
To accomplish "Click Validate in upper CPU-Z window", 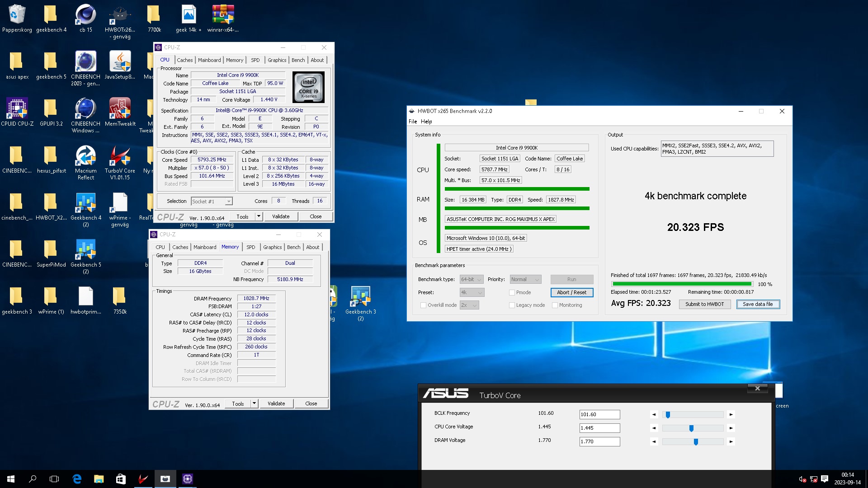I will (281, 216).
